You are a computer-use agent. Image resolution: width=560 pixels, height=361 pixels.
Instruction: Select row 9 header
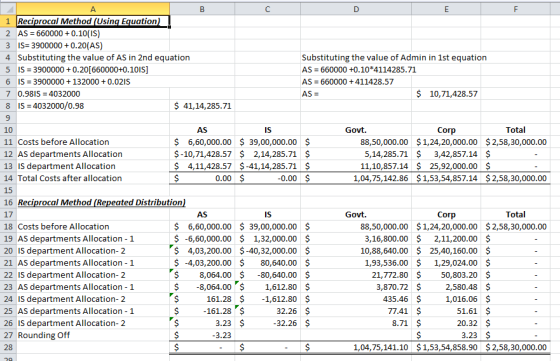coord(8,118)
